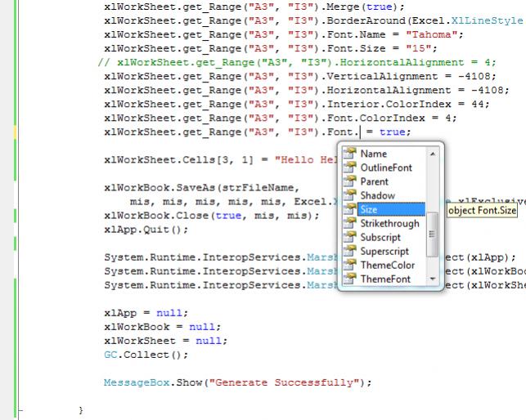Screen dimensions: 526x420
Task: Select Name in the IntelliSense list
Action: click(373, 154)
